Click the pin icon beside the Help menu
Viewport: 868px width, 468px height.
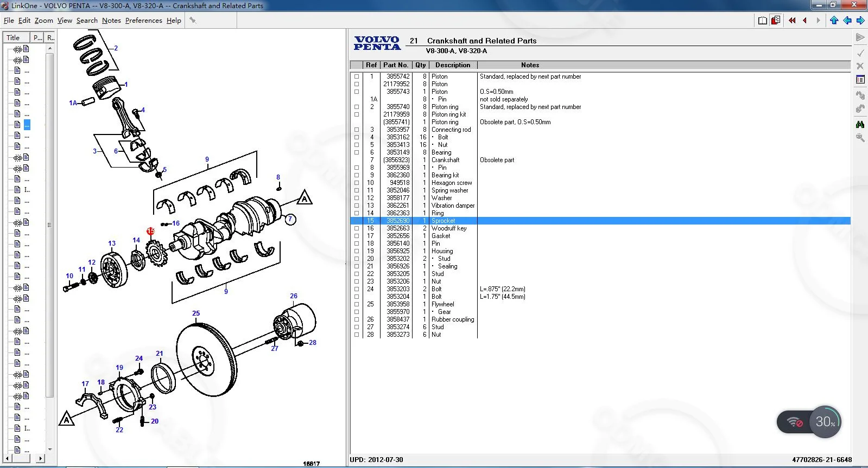point(192,21)
